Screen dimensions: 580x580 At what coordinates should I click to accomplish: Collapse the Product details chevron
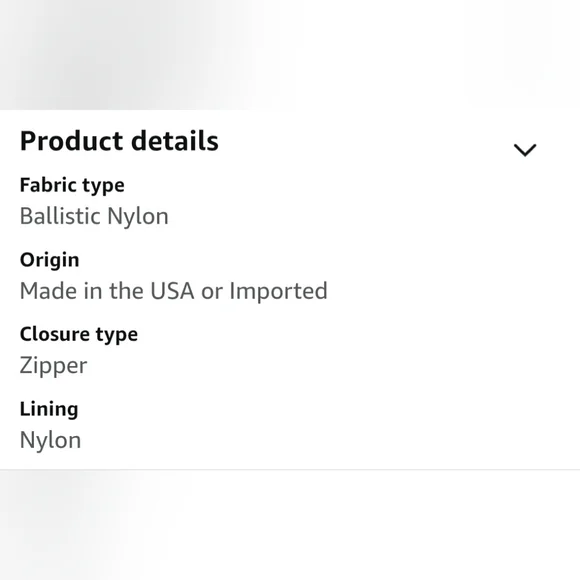click(525, 150)
